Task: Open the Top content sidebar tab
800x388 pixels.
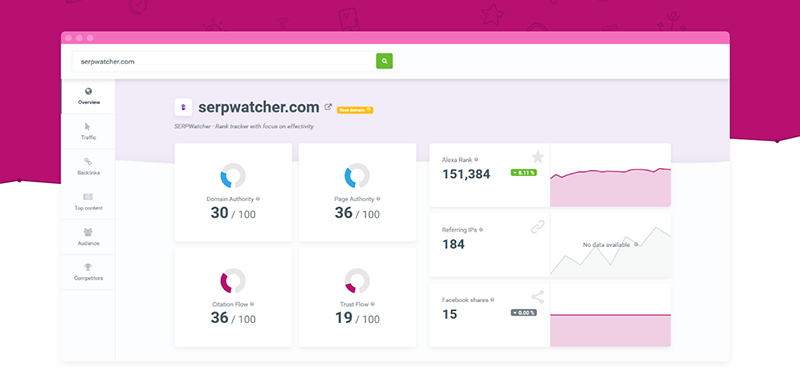Action: [x=88, y=202]
